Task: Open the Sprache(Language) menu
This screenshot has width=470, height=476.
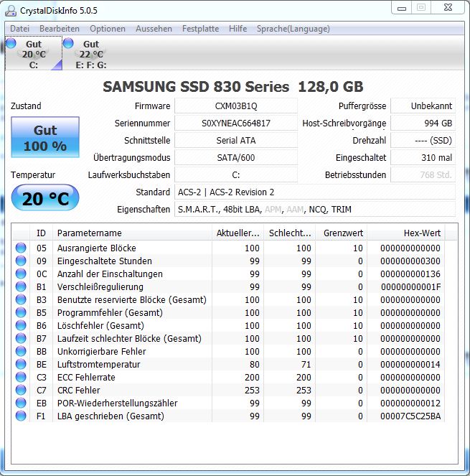Action: coord(293,29)
